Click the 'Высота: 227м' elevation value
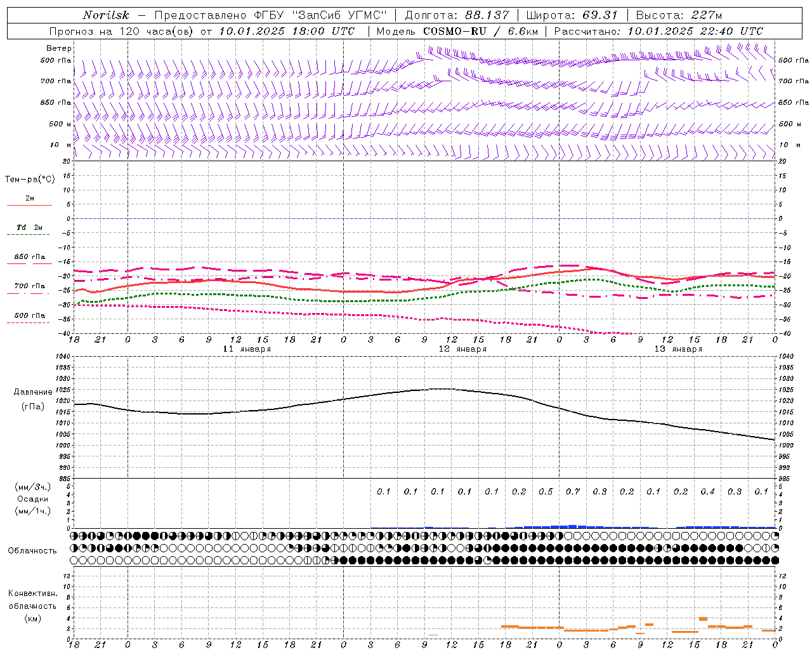The width and height of the screenshot is (812, 650). pyautogui.click(x=679, y=15)
